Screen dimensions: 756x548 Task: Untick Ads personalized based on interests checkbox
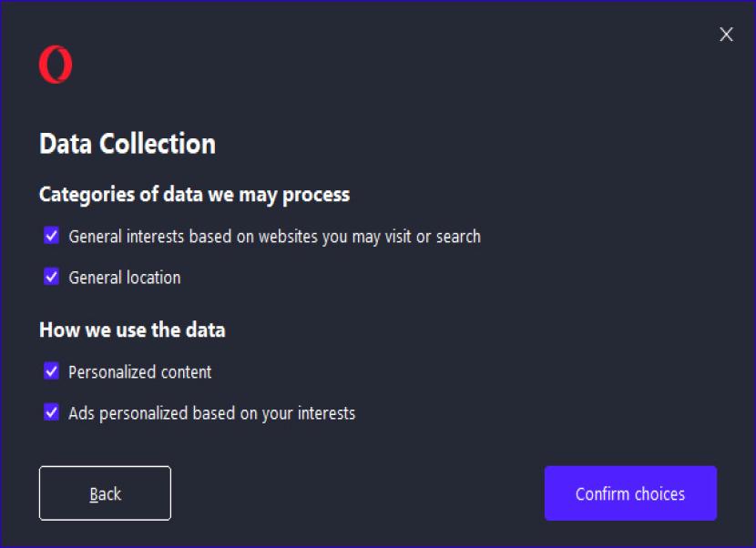(x=51, y=412)
